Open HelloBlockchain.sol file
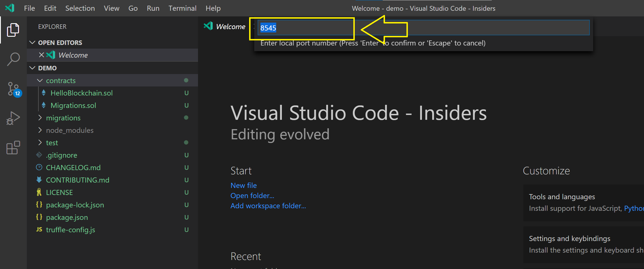The height and width of the screenshot is (269, 644). pos(81,93)
